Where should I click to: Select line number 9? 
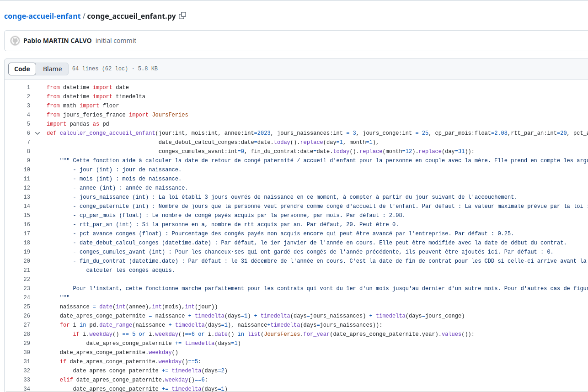[28, 160]
